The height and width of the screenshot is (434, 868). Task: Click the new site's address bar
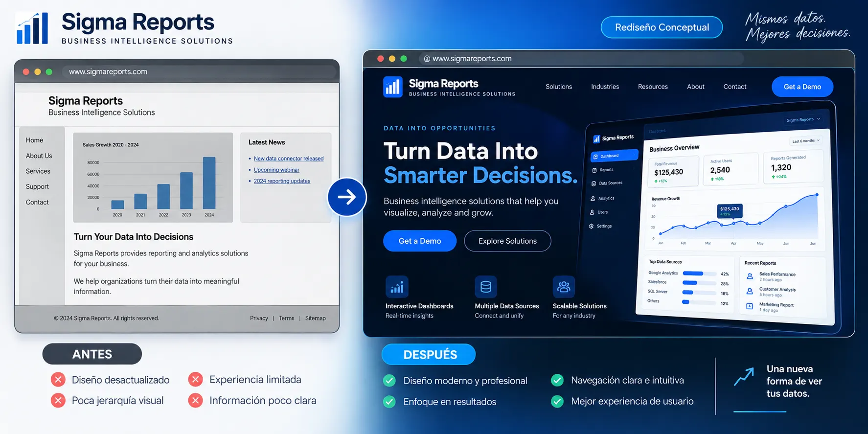point(581,59)
